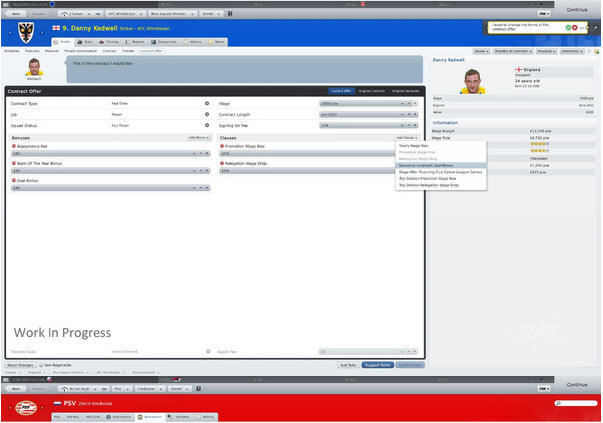Open the Original Contract tab
The width and height of the screenshot is (603, 423).
tap(371, 91)
